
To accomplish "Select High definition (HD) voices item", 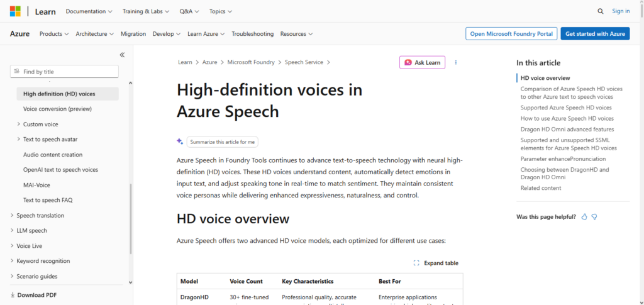I will (x=68, y=94).
